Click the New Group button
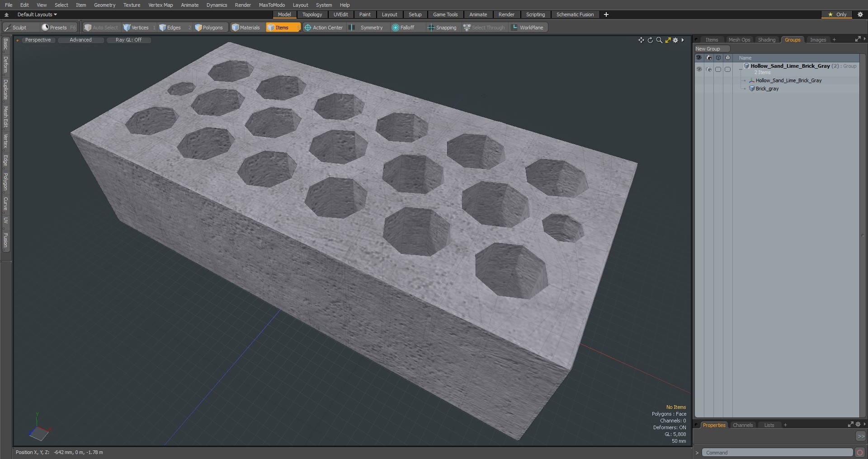 tap(712, 49)
